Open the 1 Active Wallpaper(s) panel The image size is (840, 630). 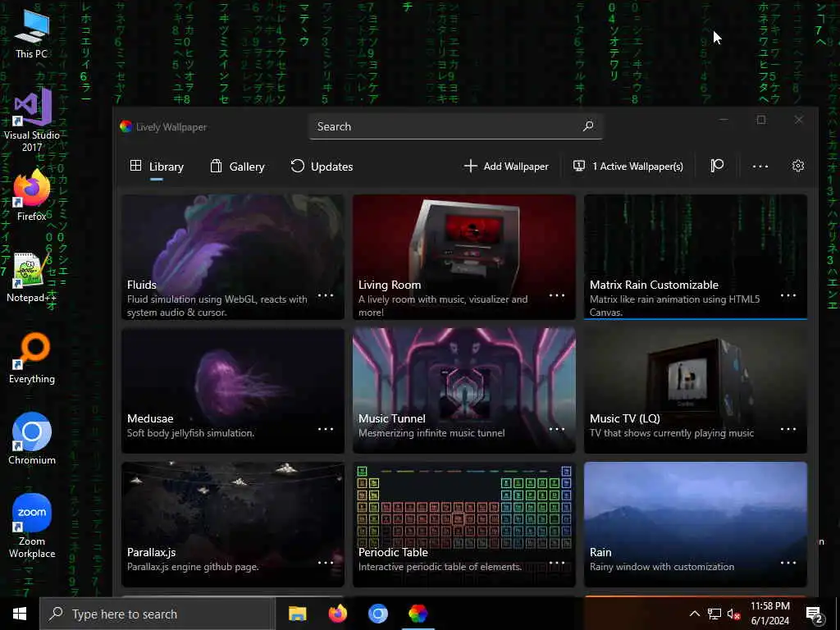coord(628,166)
